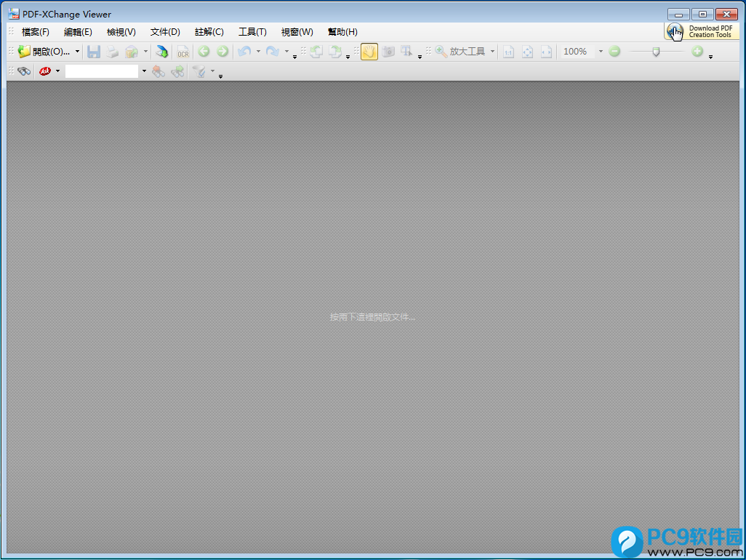746x560 pixels.
Task: Find next match with binoculars right arrow
Action: pyautogui.click(x=177, y=71)
